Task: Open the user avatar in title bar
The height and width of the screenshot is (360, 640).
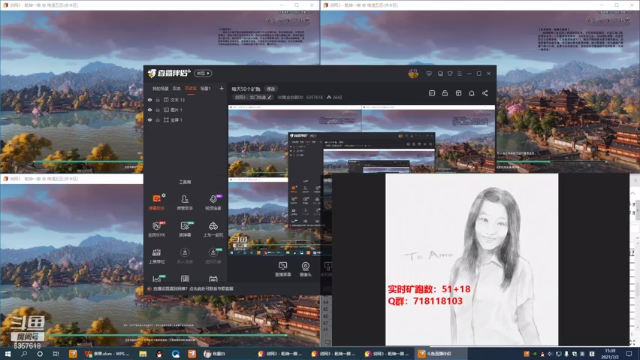Action: (413, 73)
